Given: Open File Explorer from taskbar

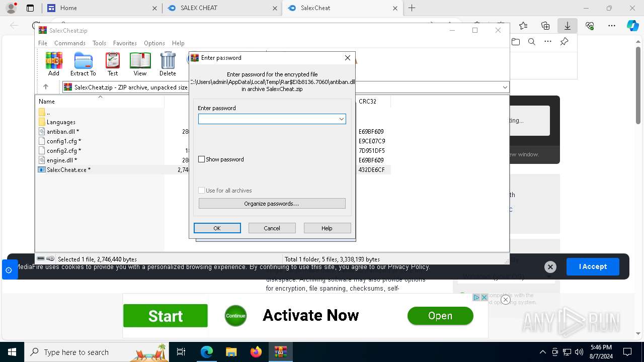Looking at the screenshot, I should (x=231, y=352).
